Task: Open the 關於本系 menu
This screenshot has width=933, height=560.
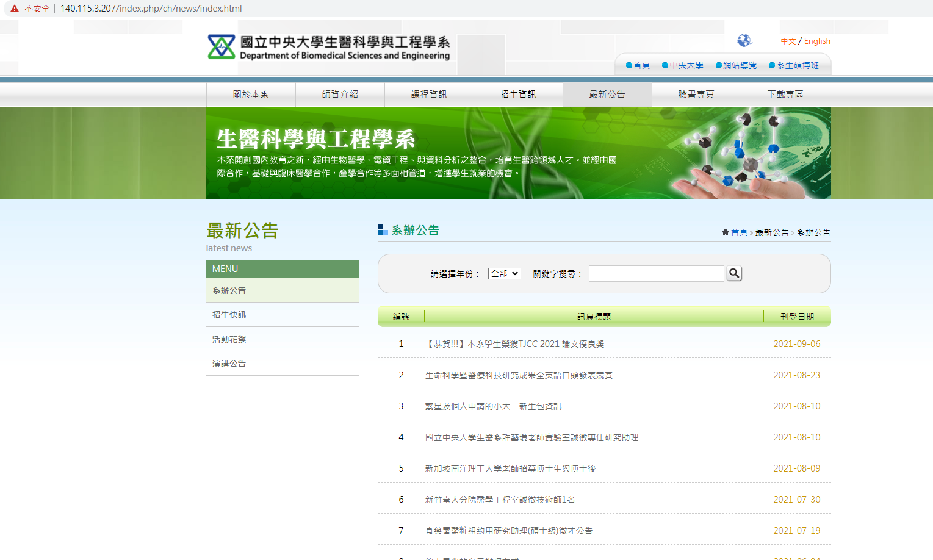Action: [x=251, y=95]
